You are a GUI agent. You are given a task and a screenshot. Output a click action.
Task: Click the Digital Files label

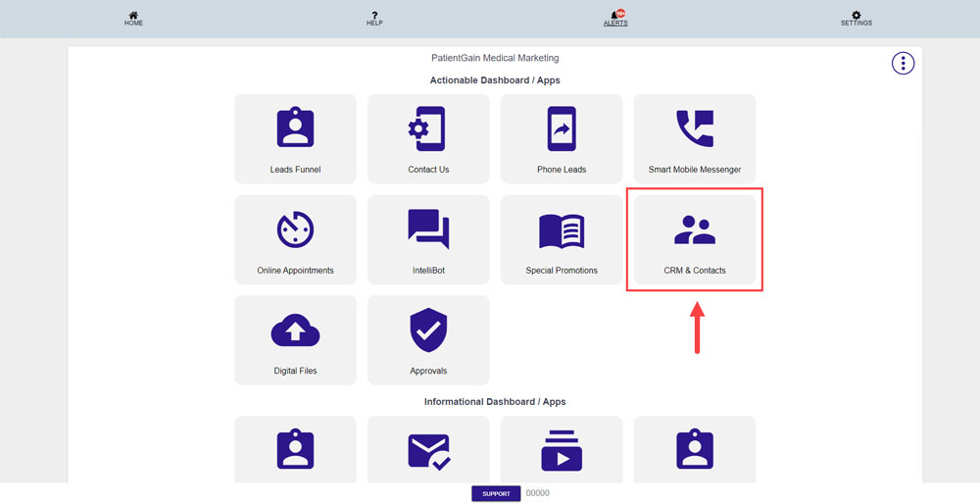[x=295, y=371]
